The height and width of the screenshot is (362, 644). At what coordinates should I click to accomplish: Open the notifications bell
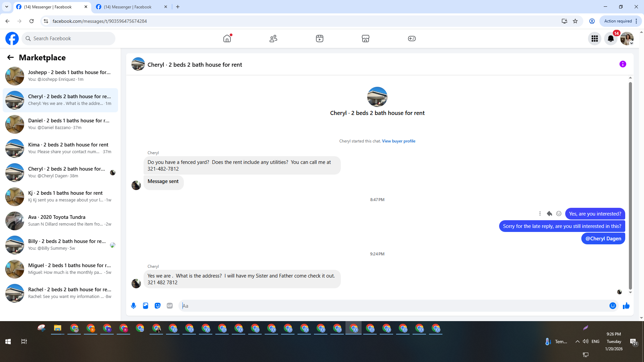pyautogui.click(x=611, y=39)
